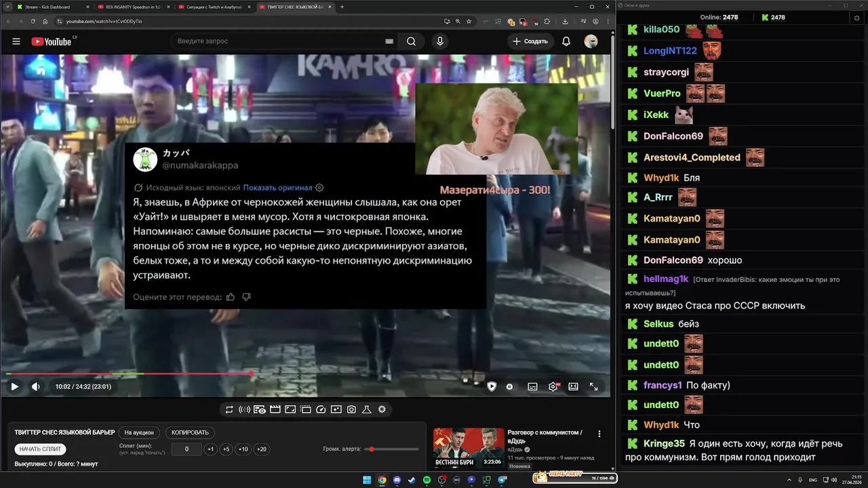Click the КОПИРОВАТЬ button

point(191,432)
